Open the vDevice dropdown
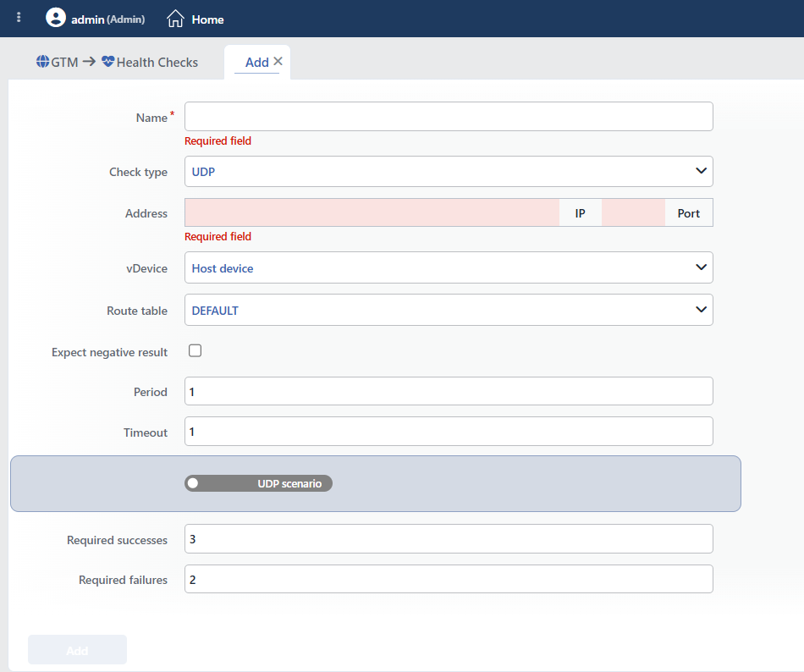Viewport: 804px width, 672px height. [x=449, y=267]
